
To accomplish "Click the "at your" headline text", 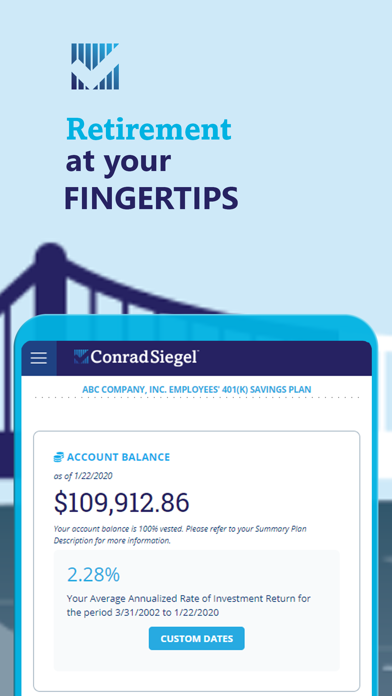I will (x=118, y=163).
